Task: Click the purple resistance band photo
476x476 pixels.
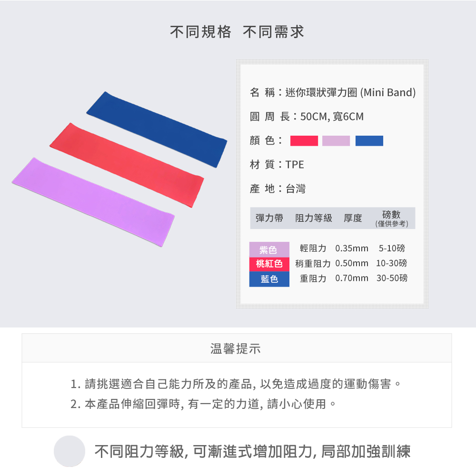Action: coord(93,200)
